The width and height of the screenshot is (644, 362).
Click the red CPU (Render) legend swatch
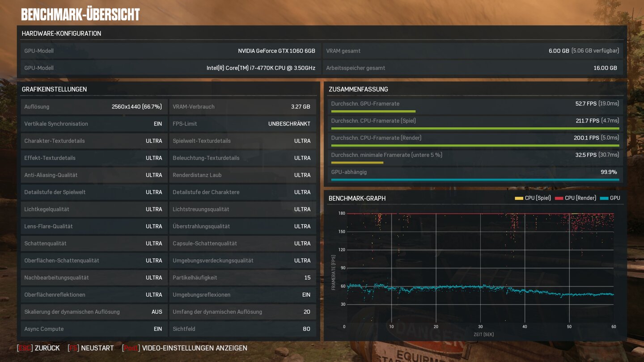click(x=559, y=198)
